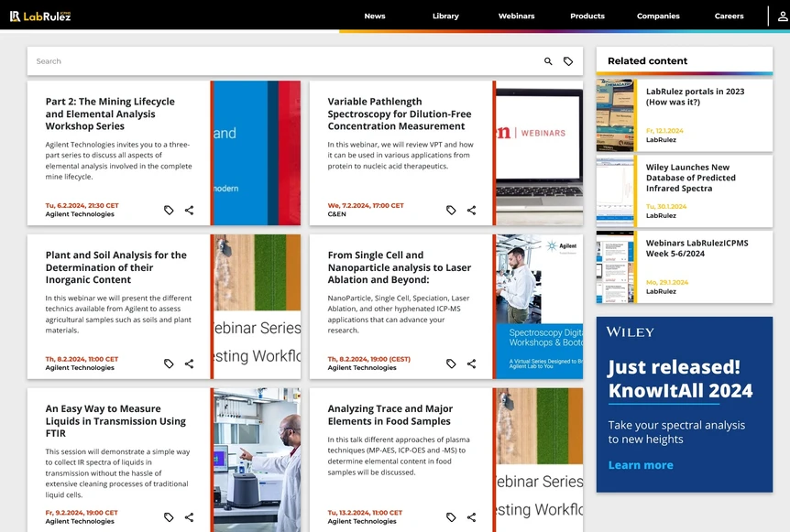Viewport: 790px width, 532px height.
Task: Click Agilent Technologies under Mining Lifecycle card
Action: 80,214
